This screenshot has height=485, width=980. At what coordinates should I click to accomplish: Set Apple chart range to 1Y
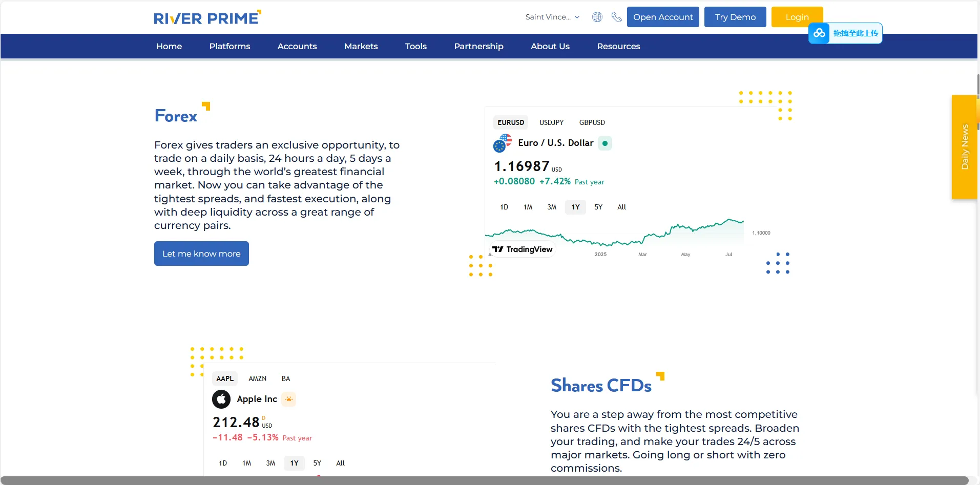coord(294,463)
